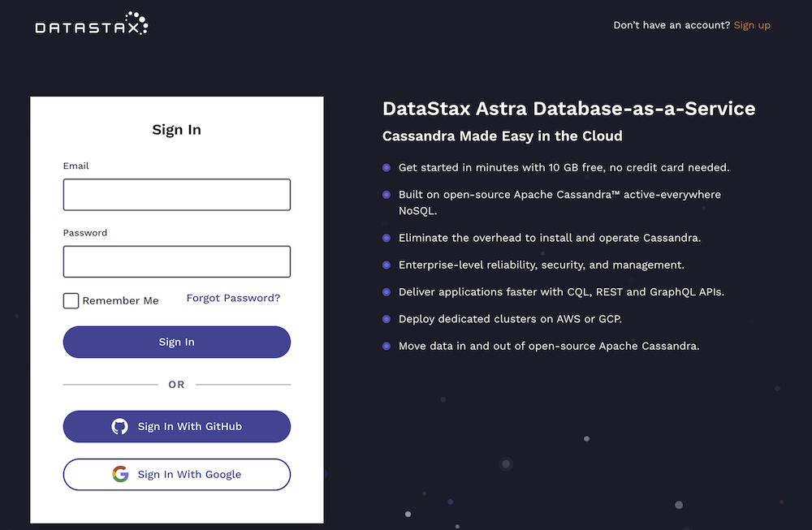Open the Forgot Password? link
812x530 pixels.
tap(233, 298)
